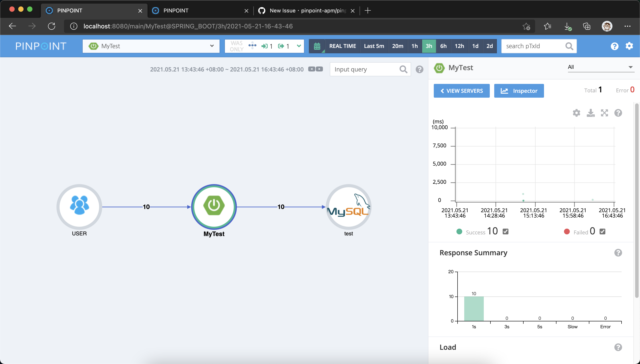
Task: Click the VIEW SERVERS button
Action: tap(461, 91)
